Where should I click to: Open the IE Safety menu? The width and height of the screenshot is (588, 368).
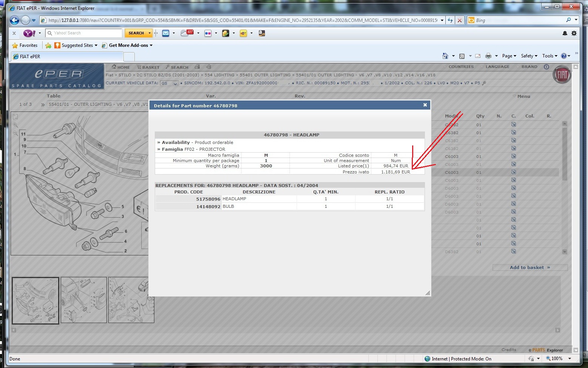click(x=529, y=56)
